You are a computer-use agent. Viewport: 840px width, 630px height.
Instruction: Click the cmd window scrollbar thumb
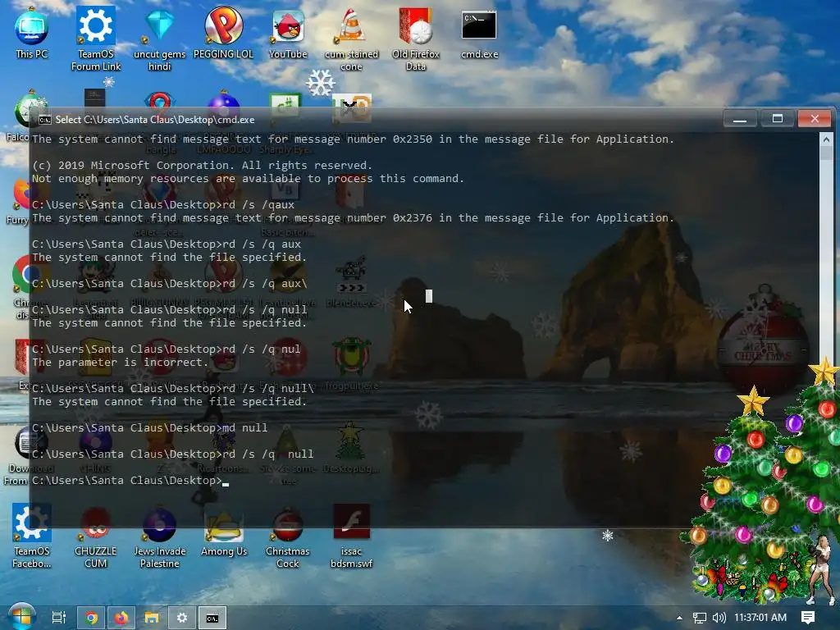pos(826,153)
